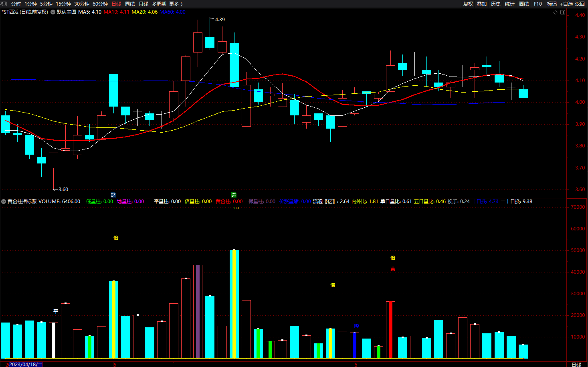
Task: Open the 多周期 multi-period view
Action: pos(159,4)
